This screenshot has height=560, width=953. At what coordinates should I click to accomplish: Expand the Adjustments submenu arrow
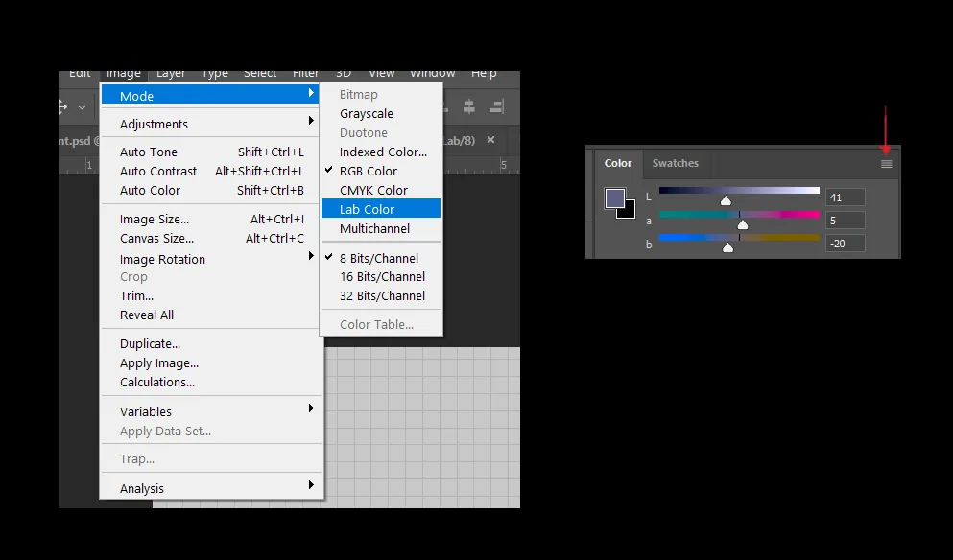point(311,120)
